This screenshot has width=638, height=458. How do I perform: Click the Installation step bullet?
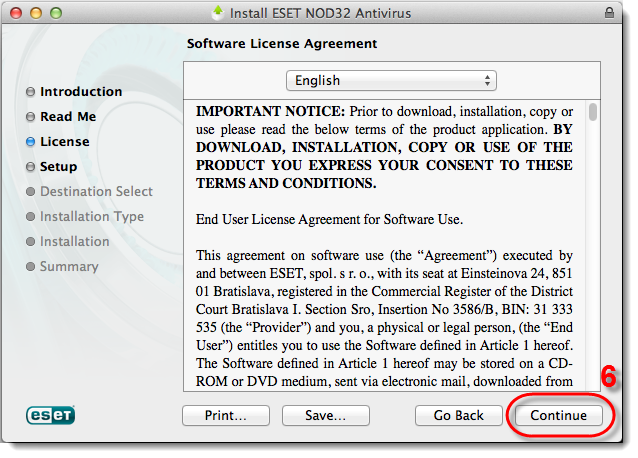pos(31,242)
